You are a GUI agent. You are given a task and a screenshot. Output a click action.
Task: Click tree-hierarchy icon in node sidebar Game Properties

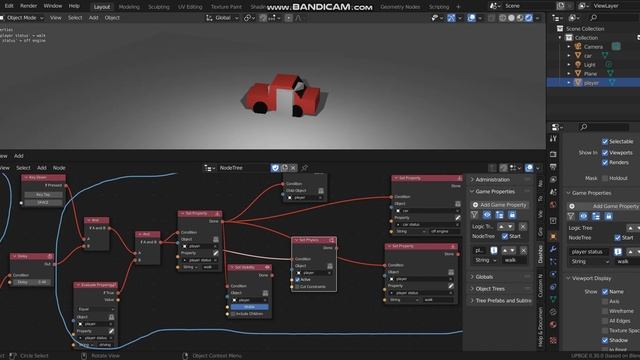tap(500, 215)
